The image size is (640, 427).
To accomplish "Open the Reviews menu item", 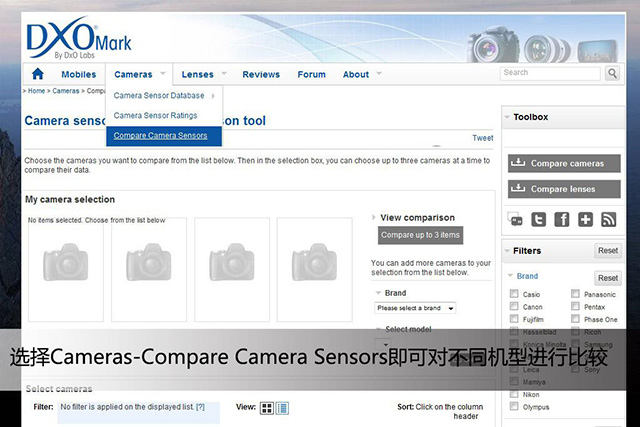I will (261, 74).
